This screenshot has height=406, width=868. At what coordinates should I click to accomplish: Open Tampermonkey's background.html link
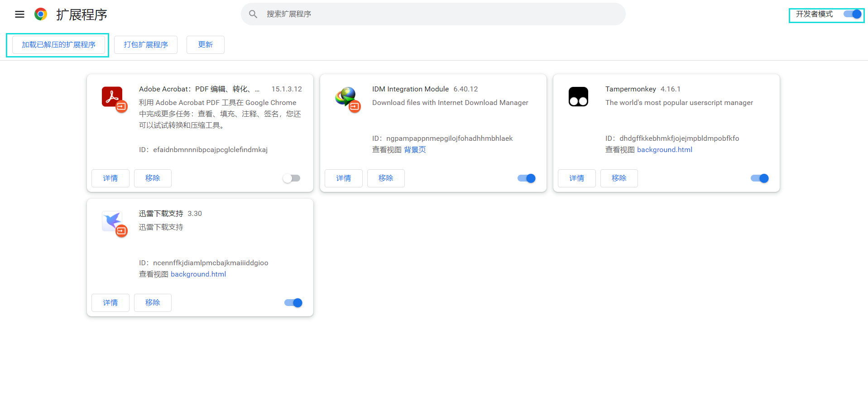coord(664,150)
